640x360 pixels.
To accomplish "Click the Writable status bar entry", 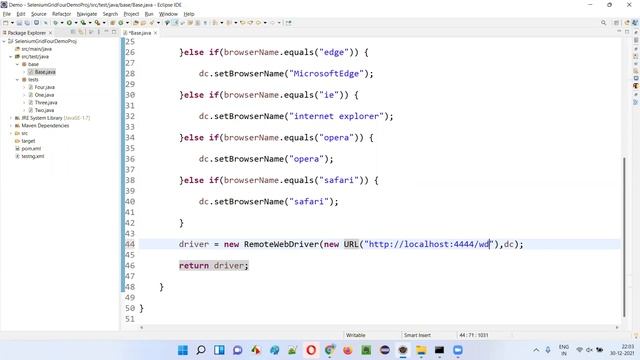I will click(x=356, y=335).
